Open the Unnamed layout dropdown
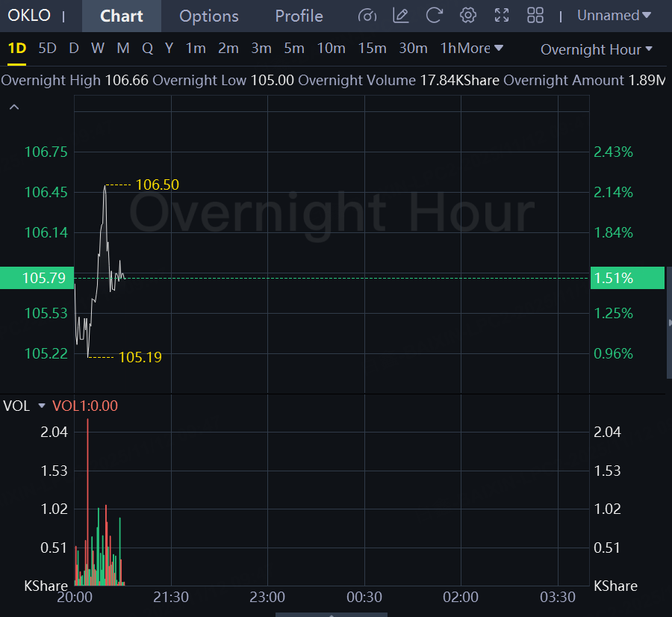 pos(614,16)
